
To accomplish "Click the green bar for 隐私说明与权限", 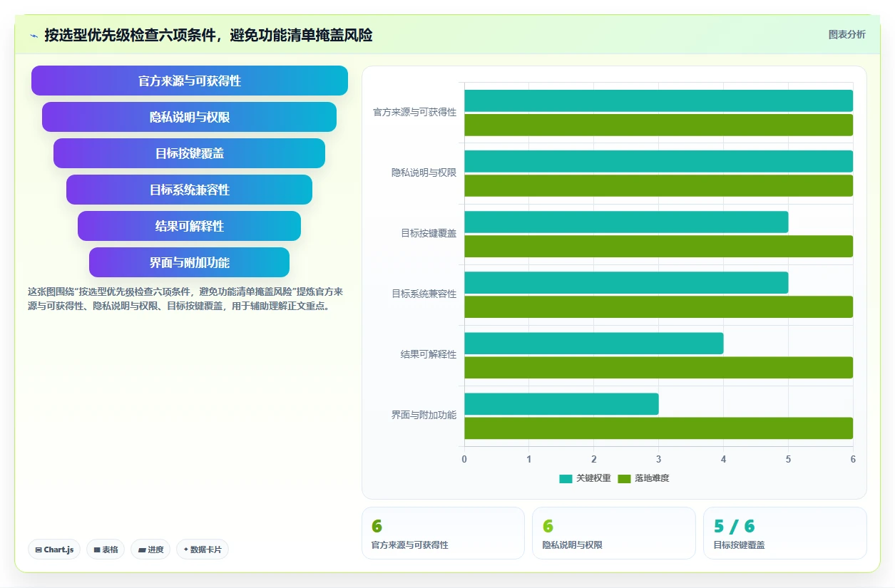I will pyautogui.click(x=658, y=185).
